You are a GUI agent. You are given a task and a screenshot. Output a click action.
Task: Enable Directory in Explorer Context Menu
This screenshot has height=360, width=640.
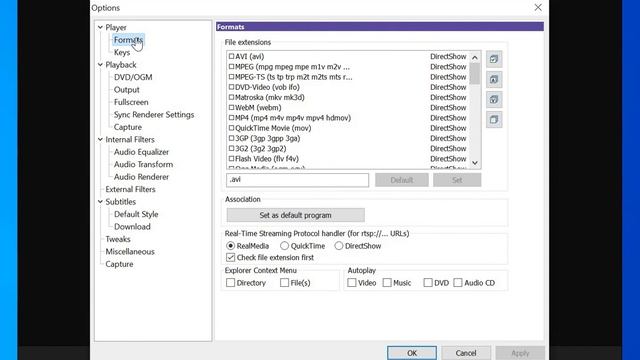coord(231,282)
